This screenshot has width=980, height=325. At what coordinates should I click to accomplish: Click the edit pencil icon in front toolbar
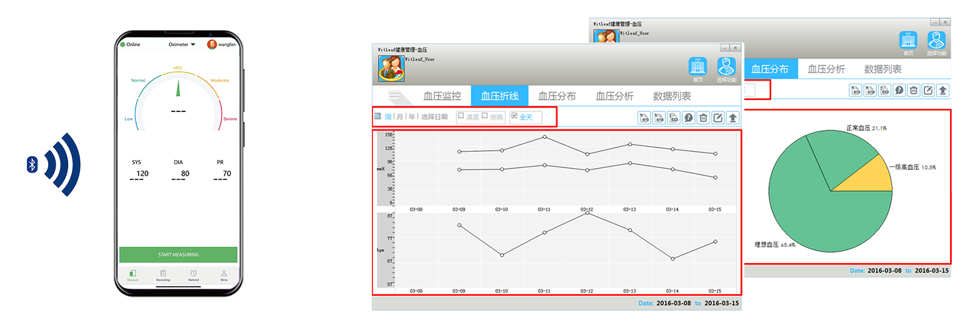click(x=718, y=117)
